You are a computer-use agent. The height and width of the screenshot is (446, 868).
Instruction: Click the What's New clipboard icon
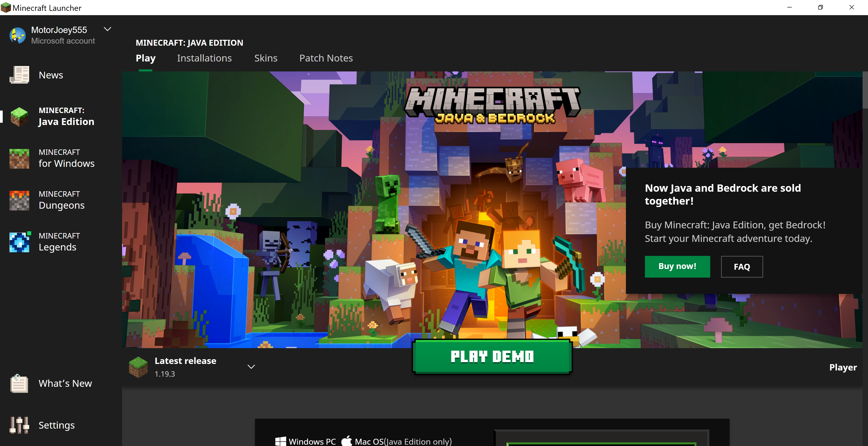click(19, 383)
